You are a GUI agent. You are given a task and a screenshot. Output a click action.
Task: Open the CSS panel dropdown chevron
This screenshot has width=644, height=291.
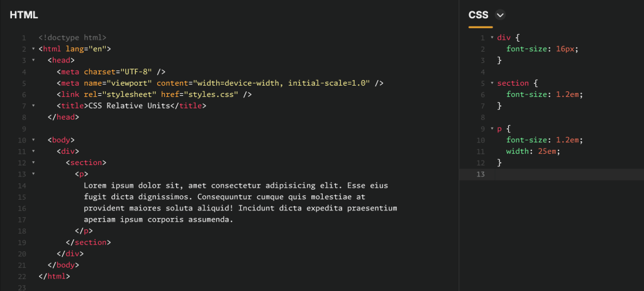(501, 15)
